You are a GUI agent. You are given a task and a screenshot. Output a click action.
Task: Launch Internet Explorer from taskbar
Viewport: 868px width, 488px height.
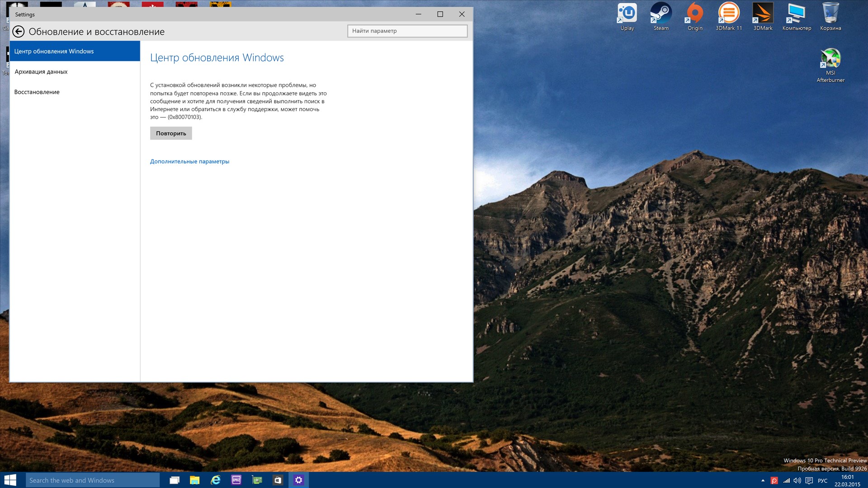[x=216, y=480]
